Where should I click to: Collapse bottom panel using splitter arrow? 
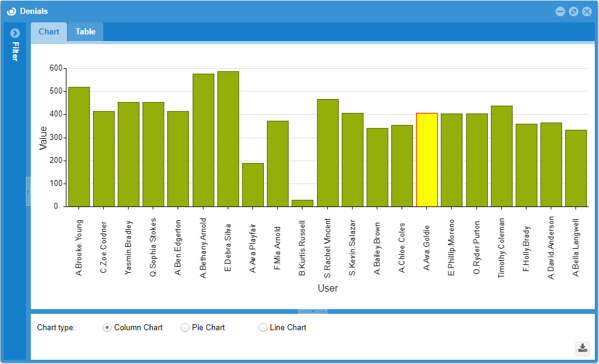coord(313,311)
